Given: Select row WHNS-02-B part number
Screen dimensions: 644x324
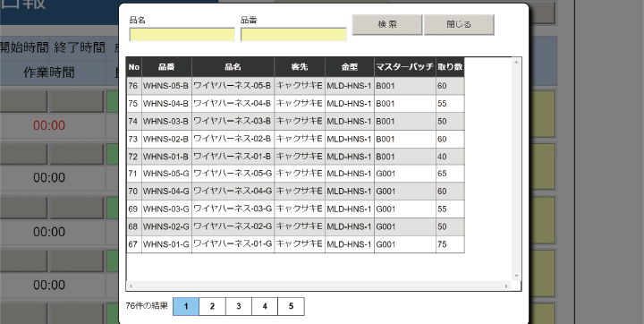Looking at the screenshot, I should pyautogui.click(x=165, y=139).
